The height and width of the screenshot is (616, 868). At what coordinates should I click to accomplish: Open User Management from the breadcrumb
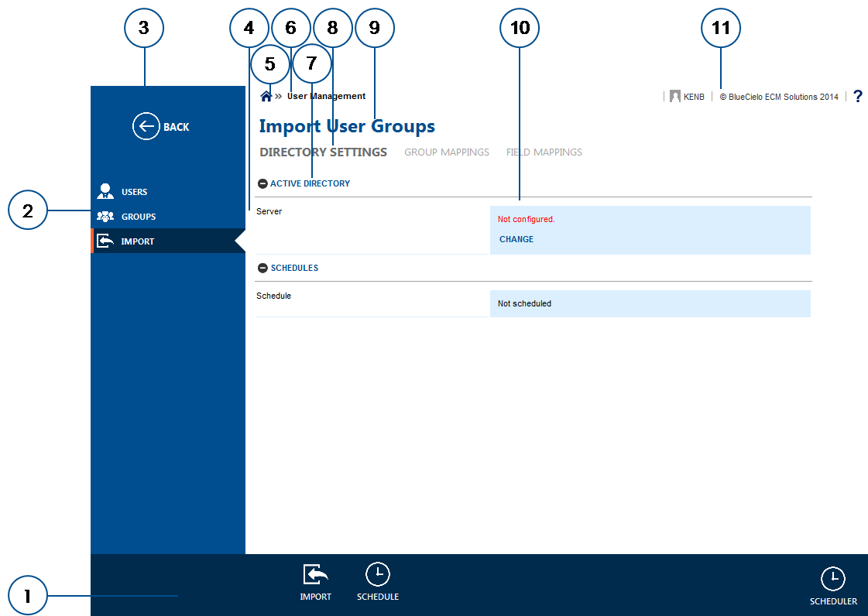[326, 96]
